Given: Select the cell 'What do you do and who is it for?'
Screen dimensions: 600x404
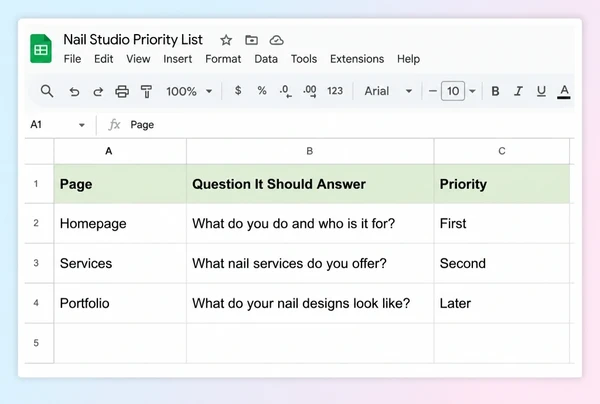Looking at the screenshot, I should (310, 223).
